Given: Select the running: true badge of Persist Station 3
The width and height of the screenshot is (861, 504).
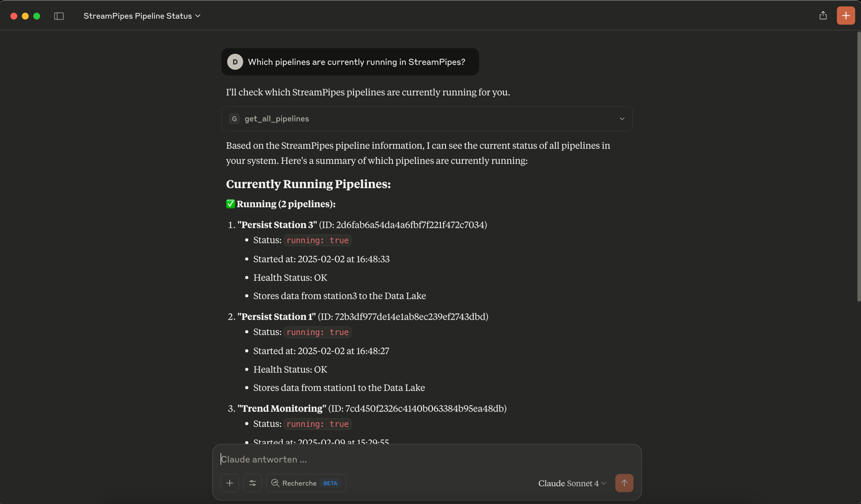Looking at the screenshot, I should (x=318, y=240).
